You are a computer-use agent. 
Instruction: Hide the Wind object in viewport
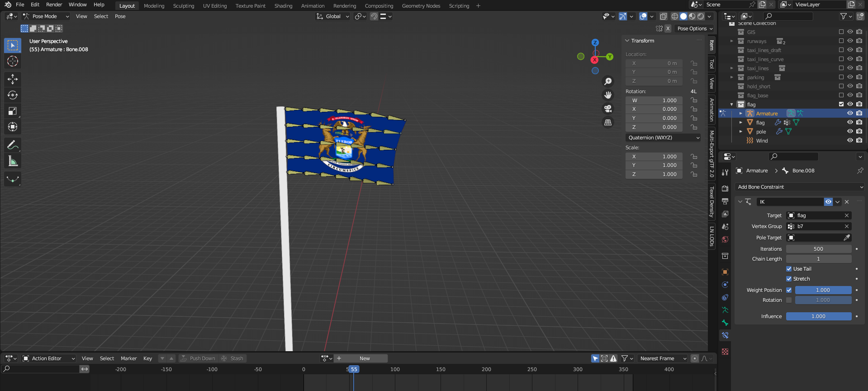850,141
